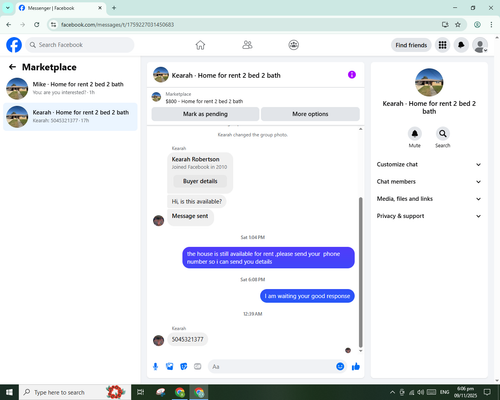
Task: Open the Facebook logo home link
Action: 14,45
